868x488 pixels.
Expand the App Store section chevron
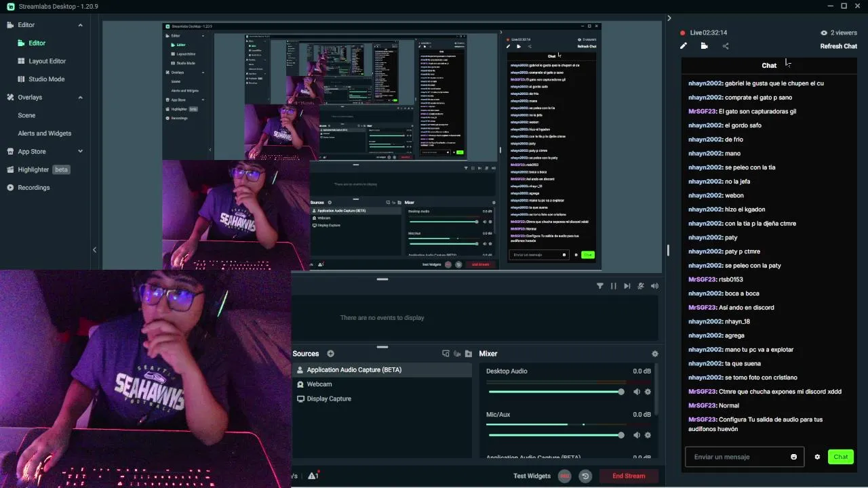(x=80, y=152)
